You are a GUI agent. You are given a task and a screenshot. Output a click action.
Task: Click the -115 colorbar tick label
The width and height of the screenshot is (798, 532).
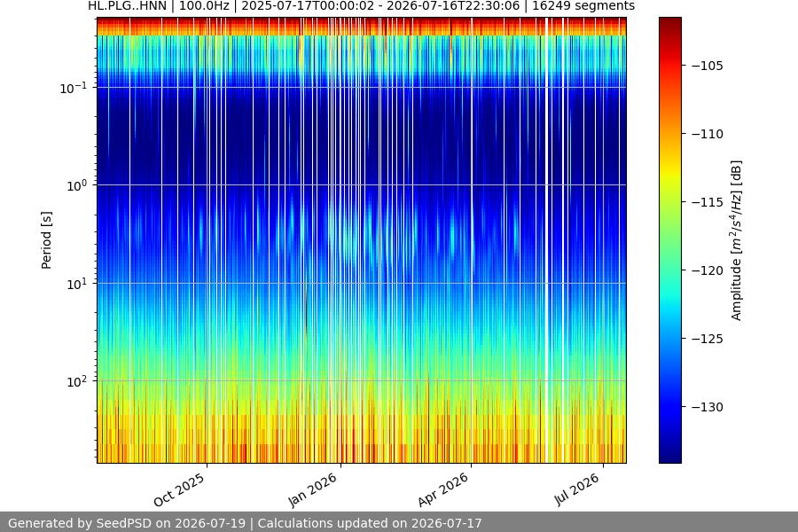(708, 202)
